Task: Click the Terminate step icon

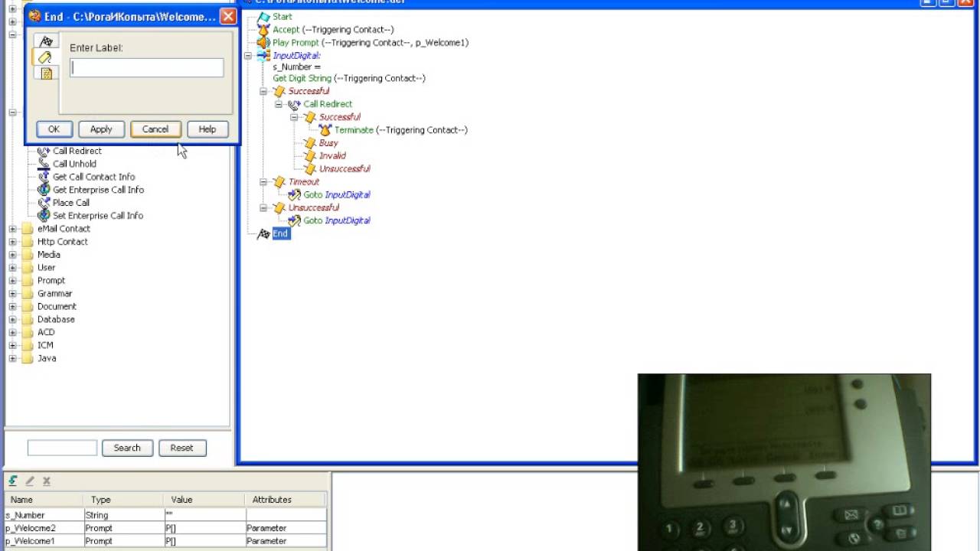Action: click(325, 130)
